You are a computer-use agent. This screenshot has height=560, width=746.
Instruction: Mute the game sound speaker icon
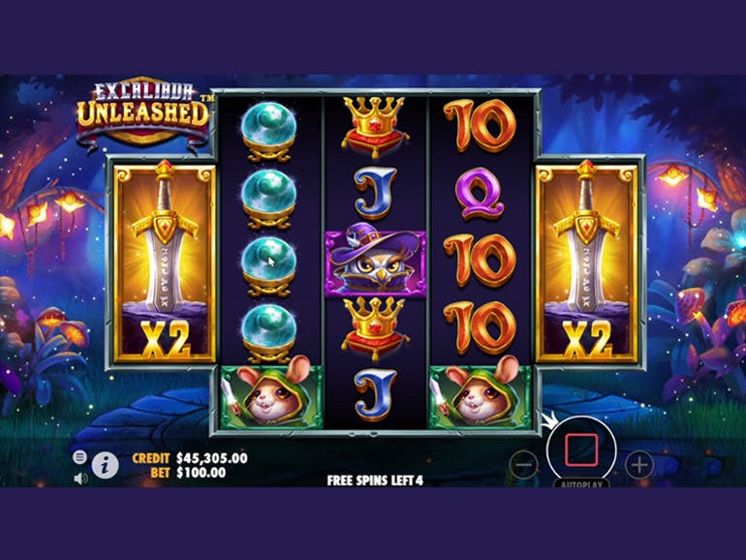80,479
